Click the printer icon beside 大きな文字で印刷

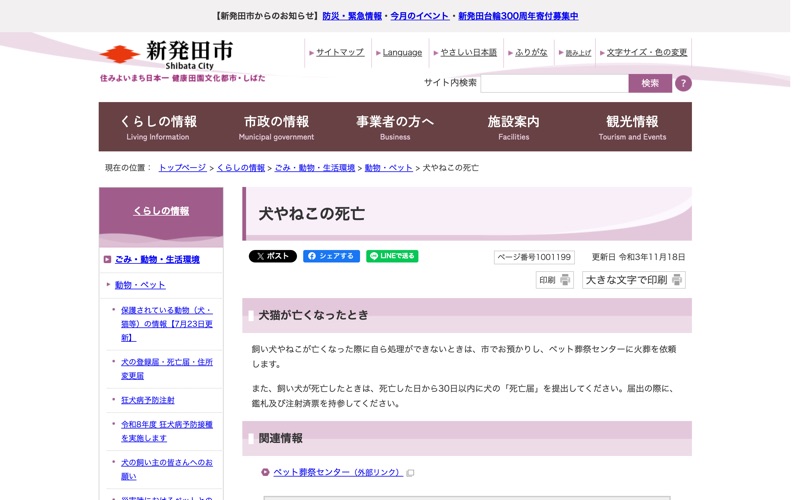coord(677,280)
